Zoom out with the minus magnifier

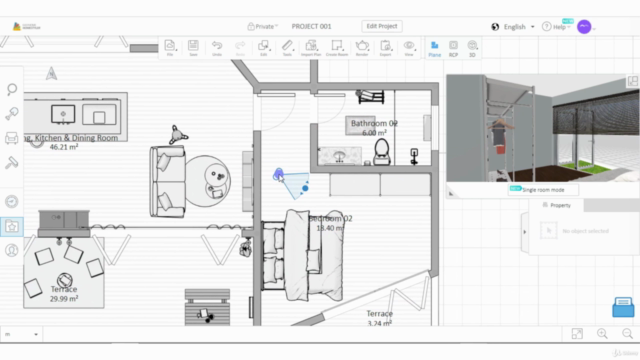pos(627,334)
